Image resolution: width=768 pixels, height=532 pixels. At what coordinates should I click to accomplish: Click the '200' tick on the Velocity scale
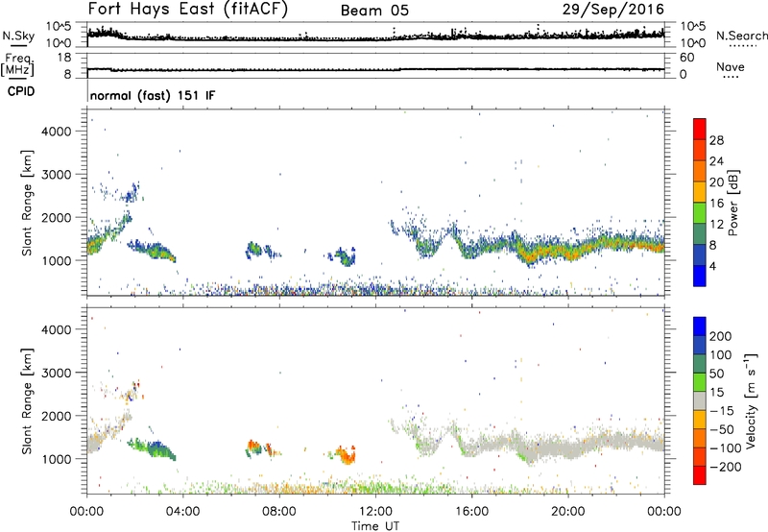(x=721, y=336)
